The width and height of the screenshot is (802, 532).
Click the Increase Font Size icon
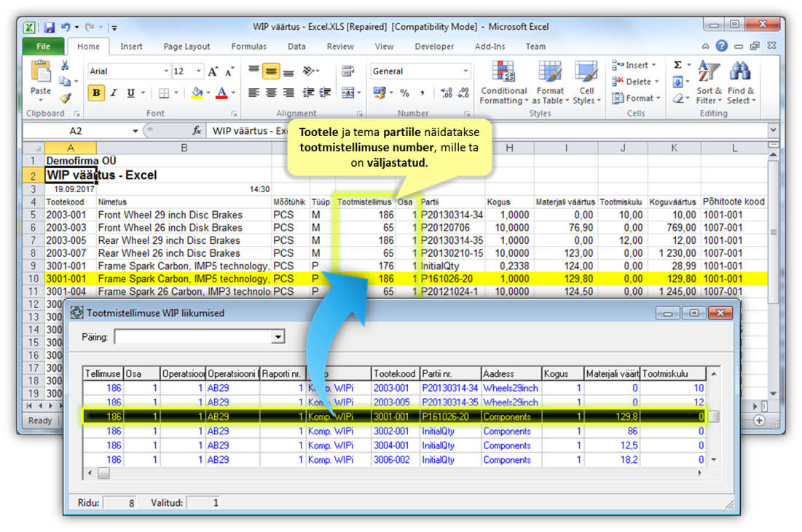tap(213, 71)
